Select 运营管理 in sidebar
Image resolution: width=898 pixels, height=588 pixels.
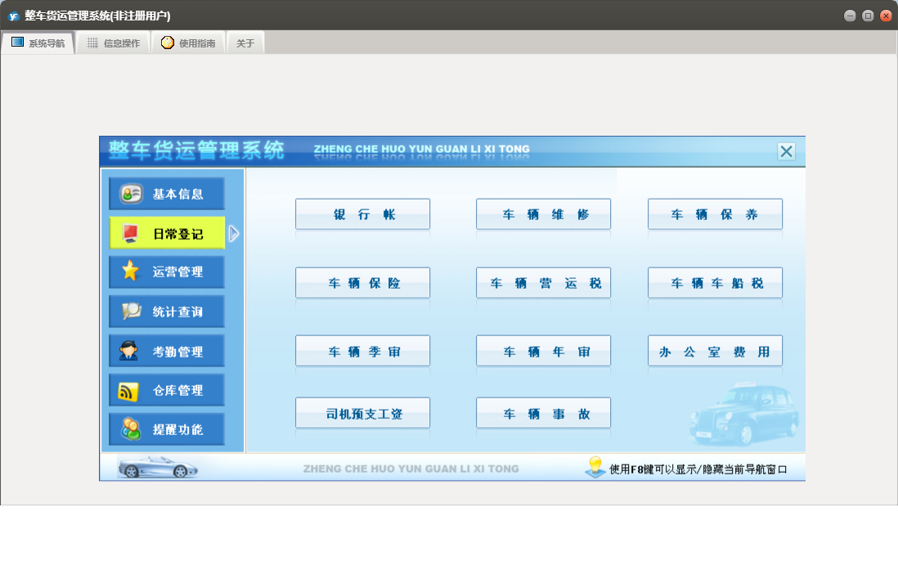pyautogui.click(x=167, y=272)
